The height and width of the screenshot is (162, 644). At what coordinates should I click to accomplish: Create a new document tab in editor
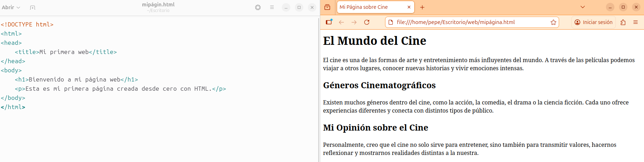[x=32, y=7]
